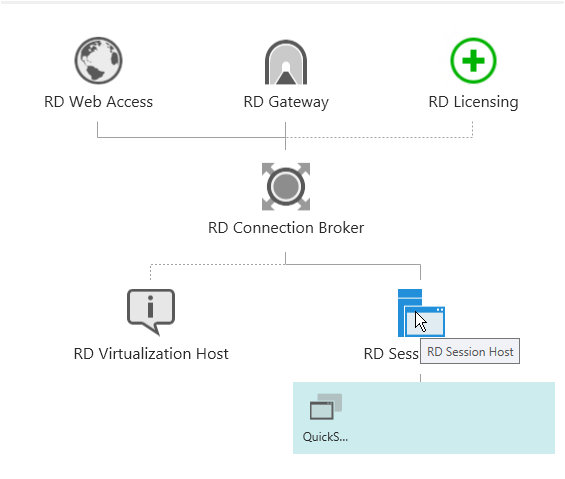
Task: Click the gray bar at the top edge
Action: click(282, 3)
